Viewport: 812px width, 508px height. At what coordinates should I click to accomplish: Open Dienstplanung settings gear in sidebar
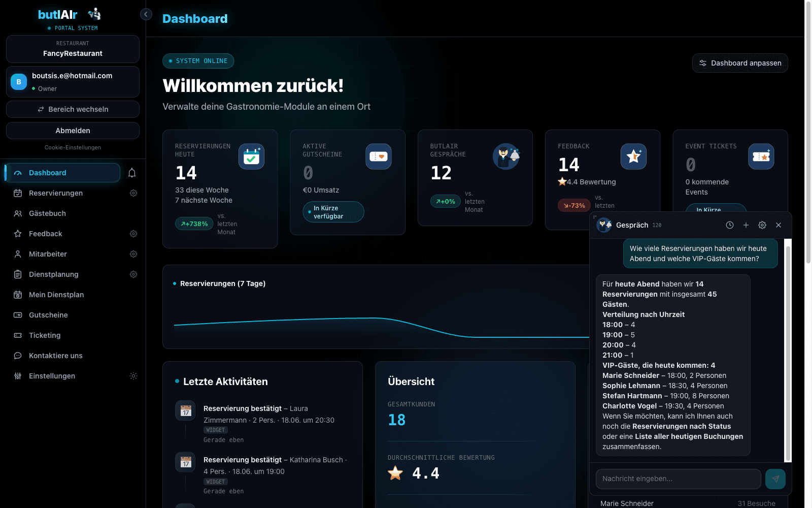click(133, 274)
